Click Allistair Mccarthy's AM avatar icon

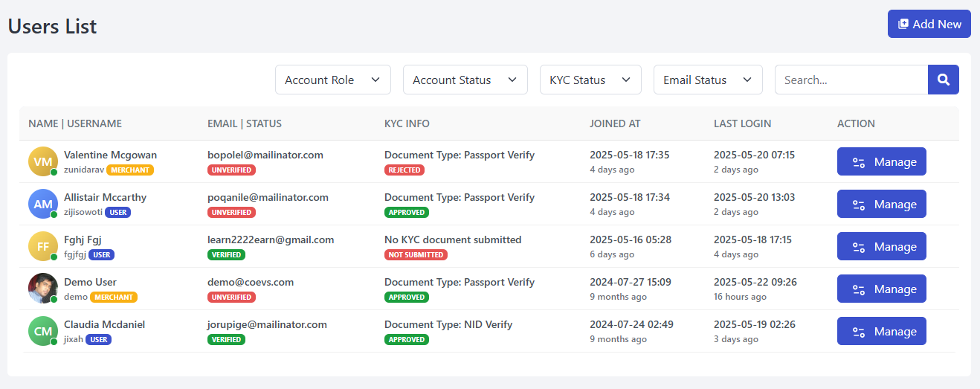tap(42, 204)
